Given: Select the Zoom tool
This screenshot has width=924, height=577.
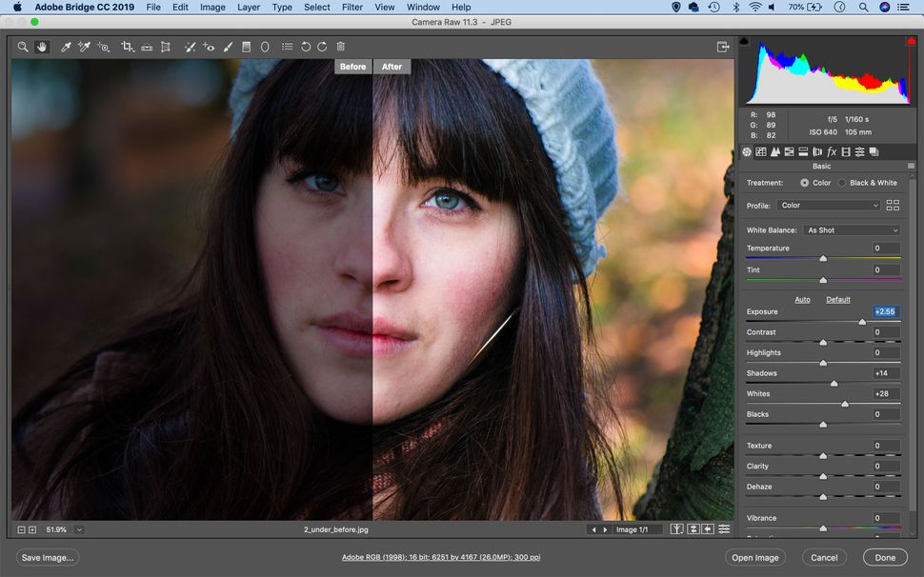Looking at the screenshot, I should pos(23,46).
